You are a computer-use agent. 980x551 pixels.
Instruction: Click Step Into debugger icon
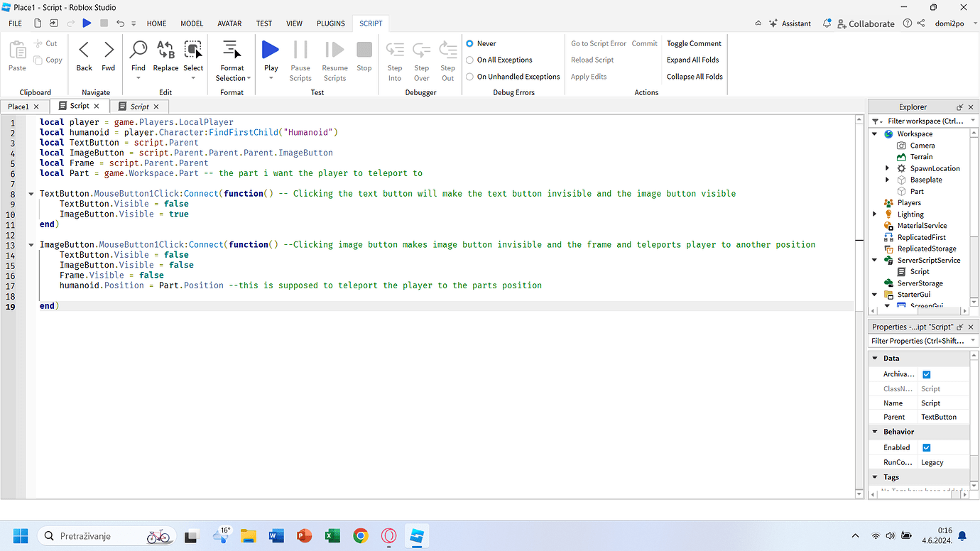395,50
